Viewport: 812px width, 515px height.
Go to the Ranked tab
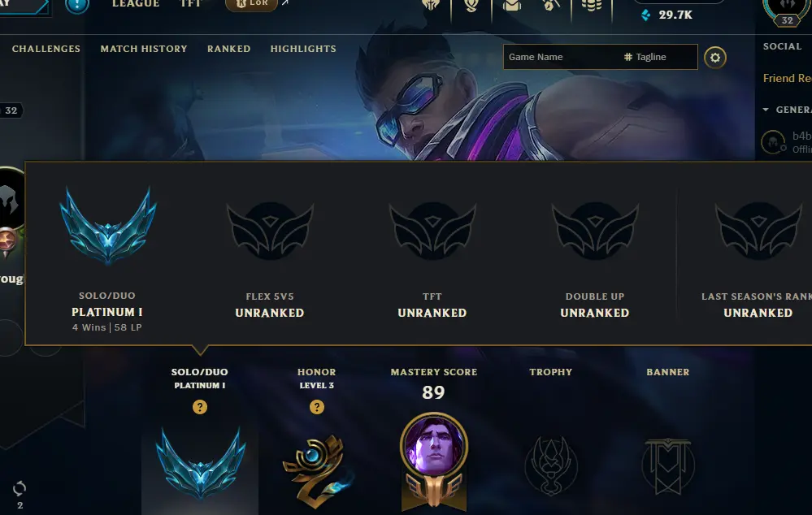[229, 49]
